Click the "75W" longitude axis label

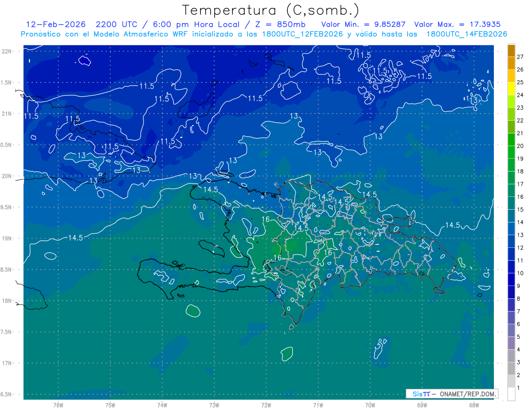pos(110,405)
